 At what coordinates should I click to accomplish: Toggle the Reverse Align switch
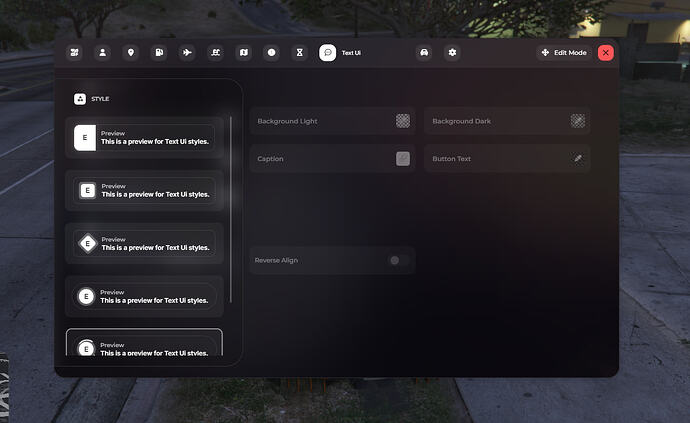(x=399, y=260)
